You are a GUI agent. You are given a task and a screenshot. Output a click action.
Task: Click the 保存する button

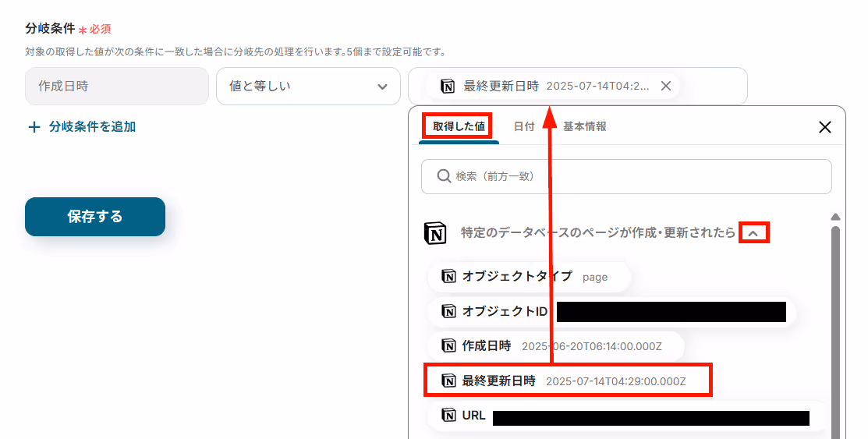(95, 217)
